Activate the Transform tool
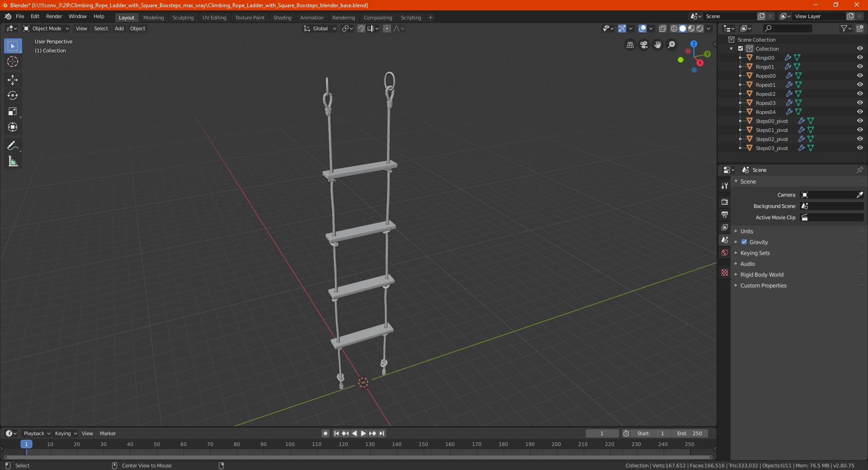The height and width of the screenshot is (470, 868). coord(13,127)
